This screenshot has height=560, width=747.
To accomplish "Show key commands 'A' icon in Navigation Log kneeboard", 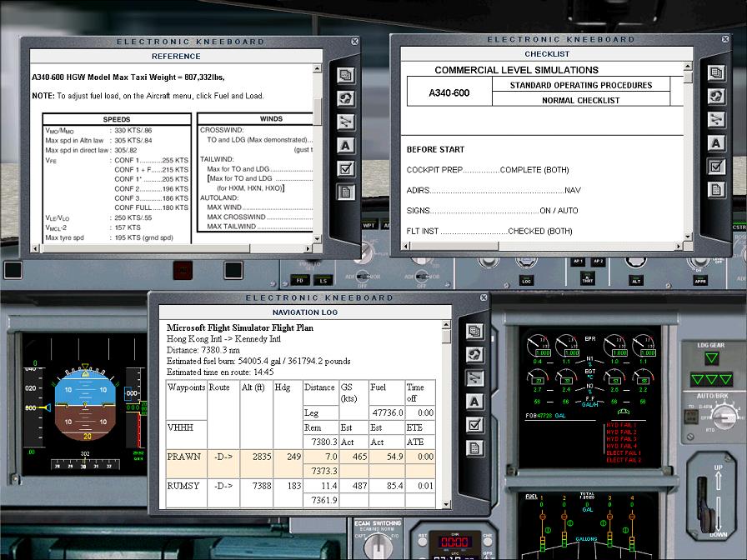I will [x=474, y=402].
